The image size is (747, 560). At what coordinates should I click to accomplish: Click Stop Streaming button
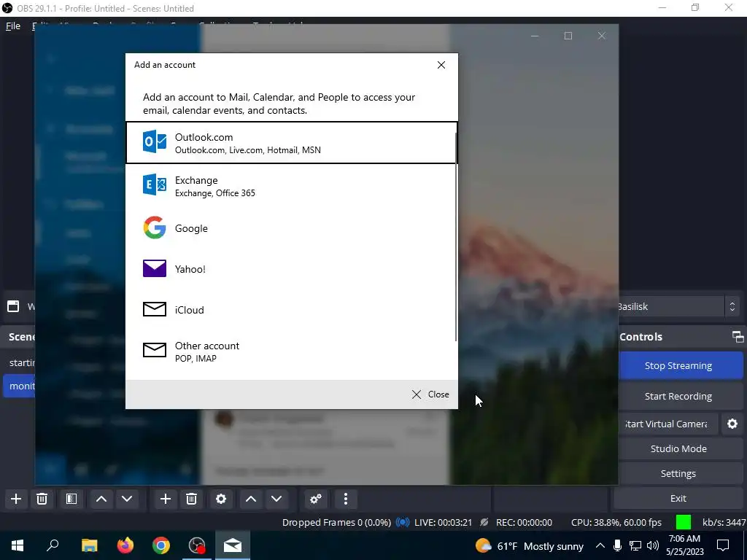point(681,366)
